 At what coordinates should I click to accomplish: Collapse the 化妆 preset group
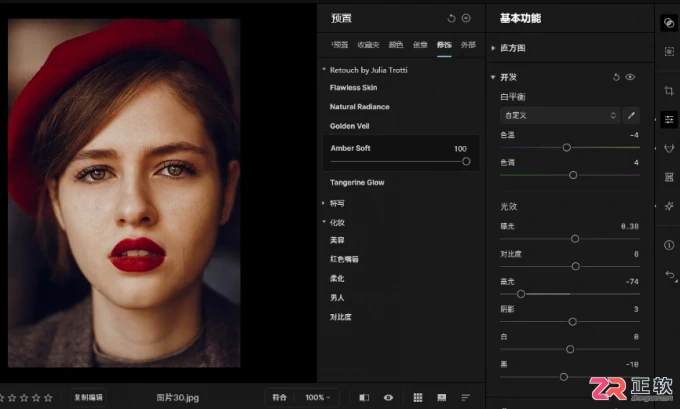coord(324,222)
